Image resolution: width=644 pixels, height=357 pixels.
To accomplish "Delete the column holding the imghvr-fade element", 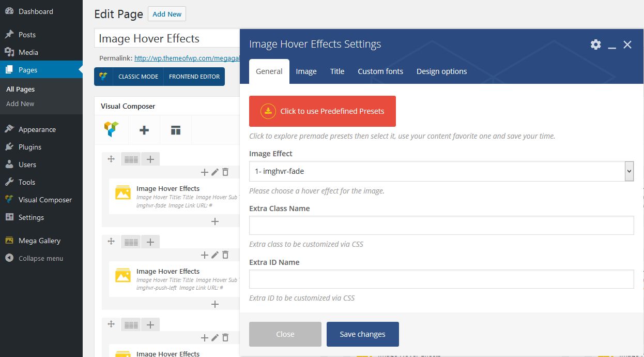I will [225, 172].
